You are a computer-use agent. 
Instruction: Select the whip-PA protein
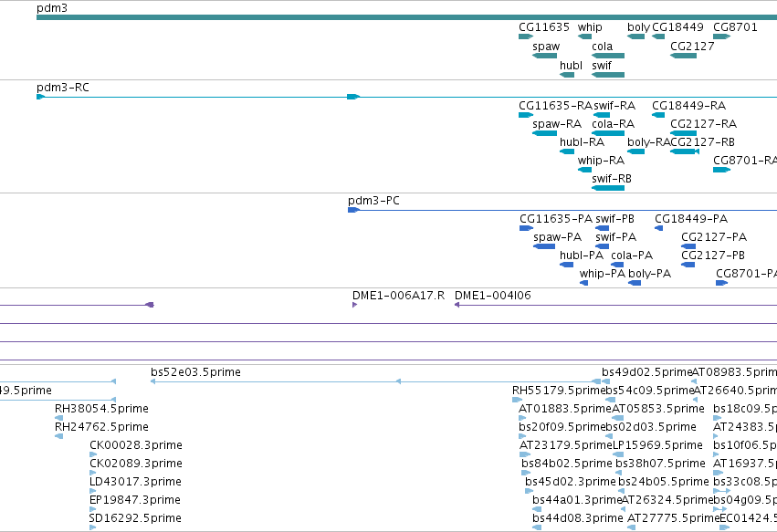(x=583, y=283)
